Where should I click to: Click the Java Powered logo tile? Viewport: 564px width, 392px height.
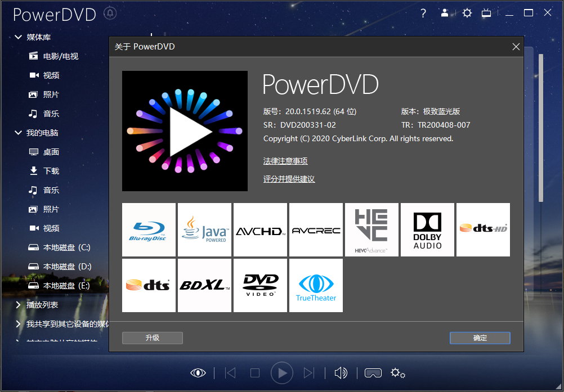[205, 229]
